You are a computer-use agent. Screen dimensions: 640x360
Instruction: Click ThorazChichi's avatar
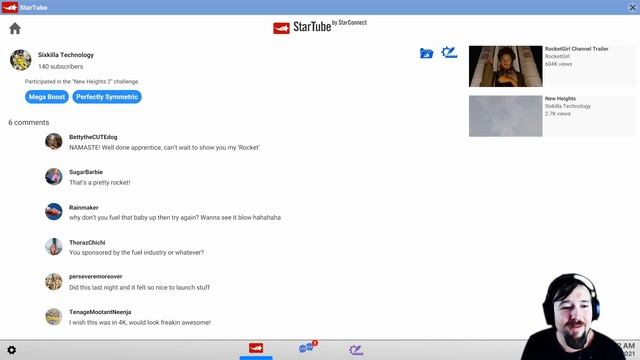[x=53, y=247]
